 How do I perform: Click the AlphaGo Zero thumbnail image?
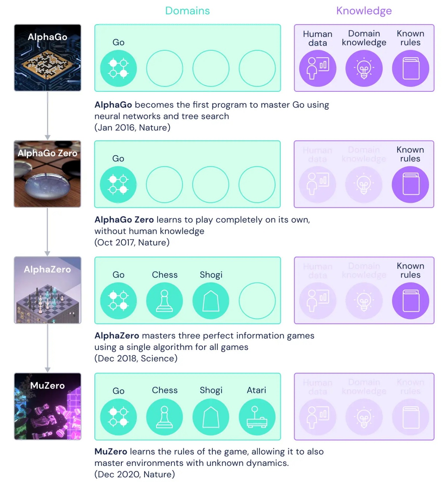(47, 174)
